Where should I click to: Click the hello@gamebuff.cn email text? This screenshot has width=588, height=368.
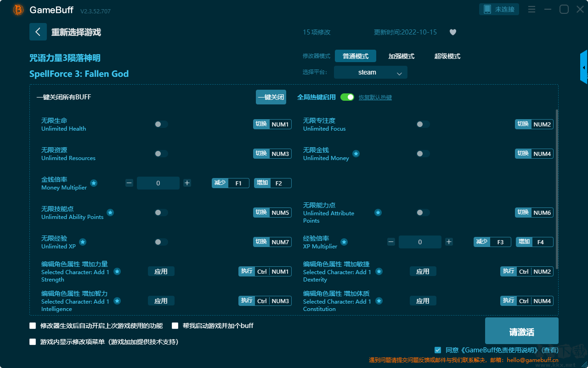click(x=533, y=360)
